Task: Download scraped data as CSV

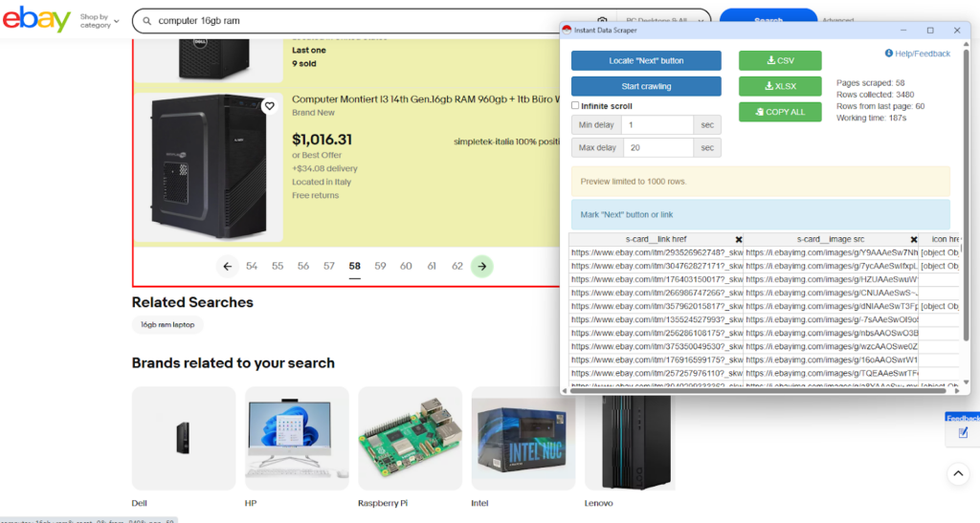Action: tap(780, 60)
